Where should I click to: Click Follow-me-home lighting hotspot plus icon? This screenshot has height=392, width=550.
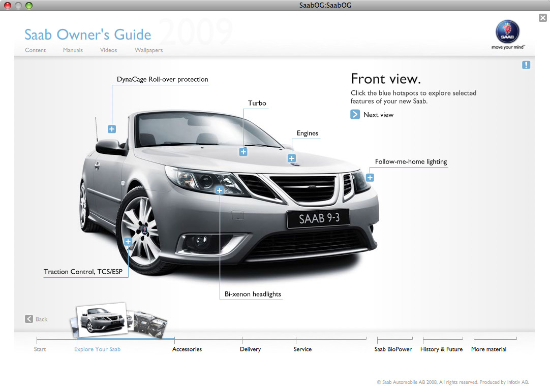(x=370, y=178)
